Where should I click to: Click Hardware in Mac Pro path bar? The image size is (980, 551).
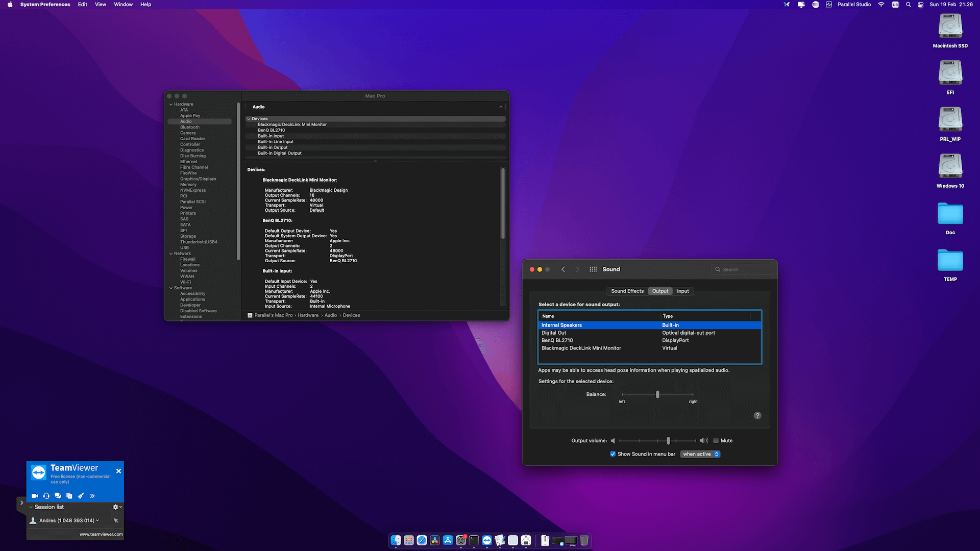point(308,315)
